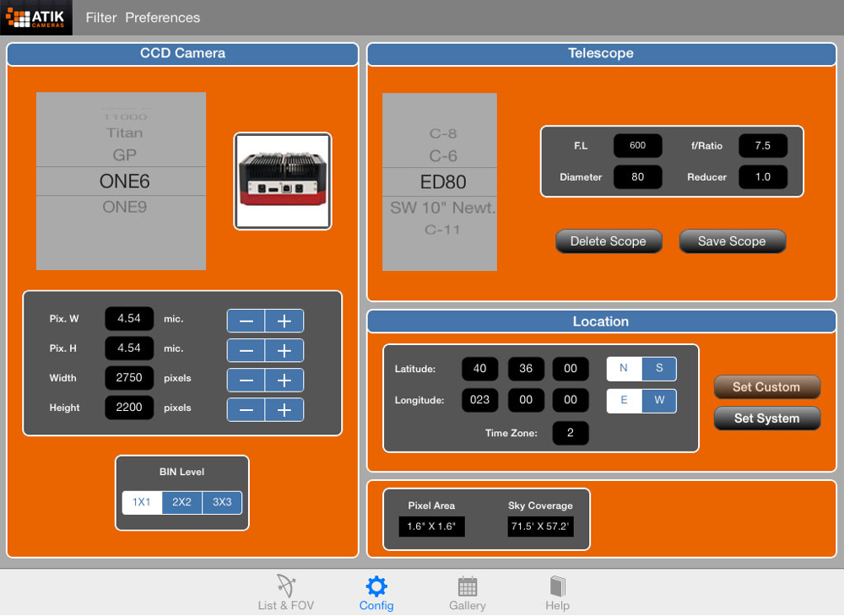844x616 pixels.
Task: Edit Pix. H value field
Action: point(129,348)
